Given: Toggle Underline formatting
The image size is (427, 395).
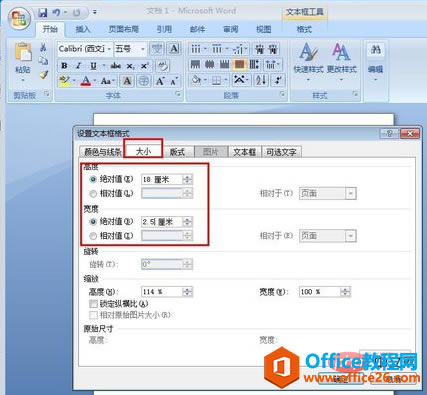Looking at the screenshot, I should click(x=93, y=66).
